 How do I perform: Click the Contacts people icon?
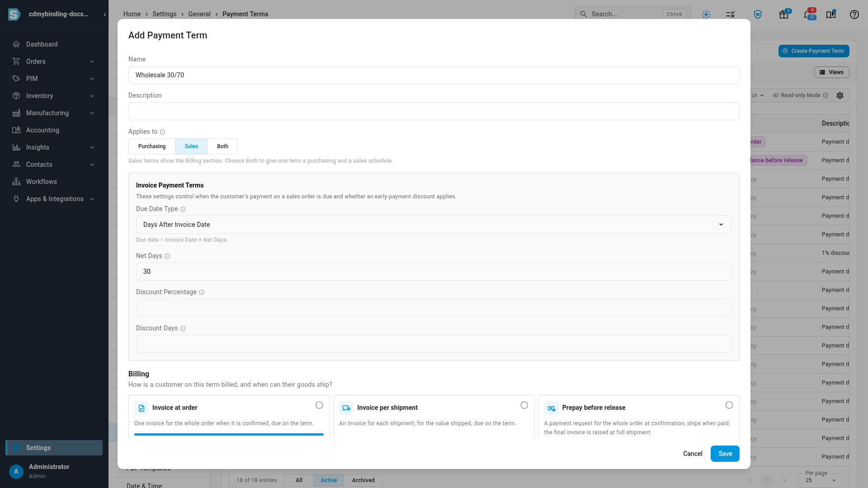[16, 164]
